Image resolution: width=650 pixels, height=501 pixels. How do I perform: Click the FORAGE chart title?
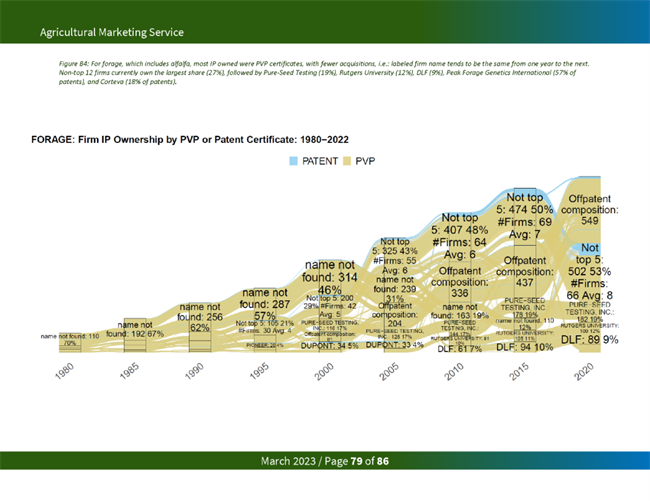(190, 138)
